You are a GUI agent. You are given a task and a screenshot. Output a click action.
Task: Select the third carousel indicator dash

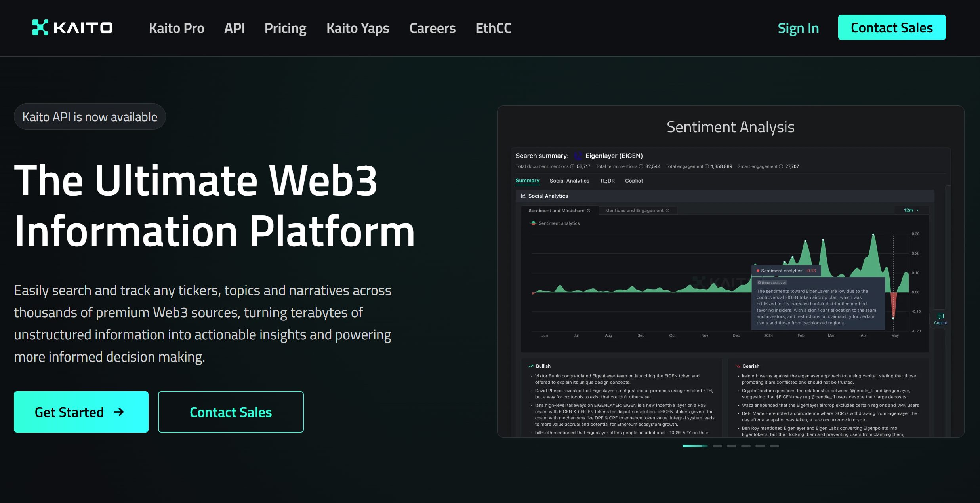click(x=732, y=446)
